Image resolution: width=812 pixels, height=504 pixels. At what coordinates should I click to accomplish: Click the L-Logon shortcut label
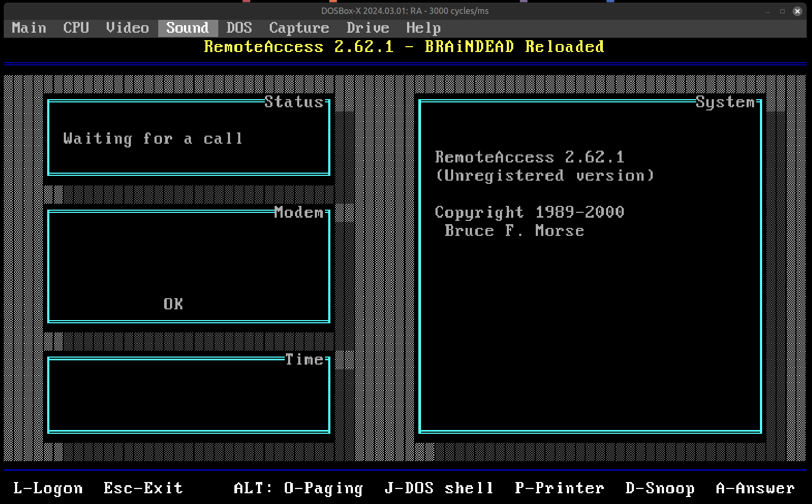point(48,488)
